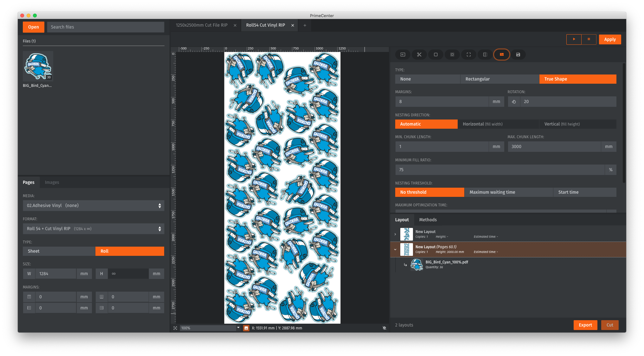Image resolution: width=644 pixels, height=356 pixels.
Task: Open the nesting layout tool icon
Action: click(x=501, y=55)
